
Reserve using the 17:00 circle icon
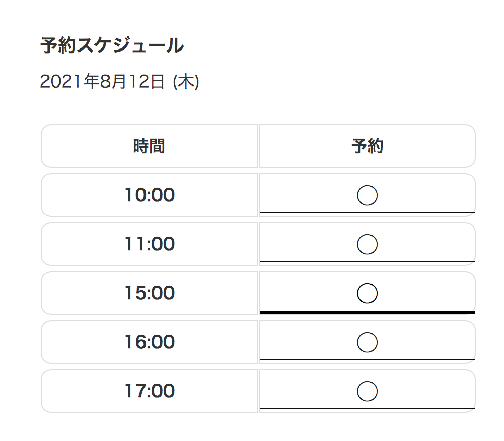click(367, 391)
